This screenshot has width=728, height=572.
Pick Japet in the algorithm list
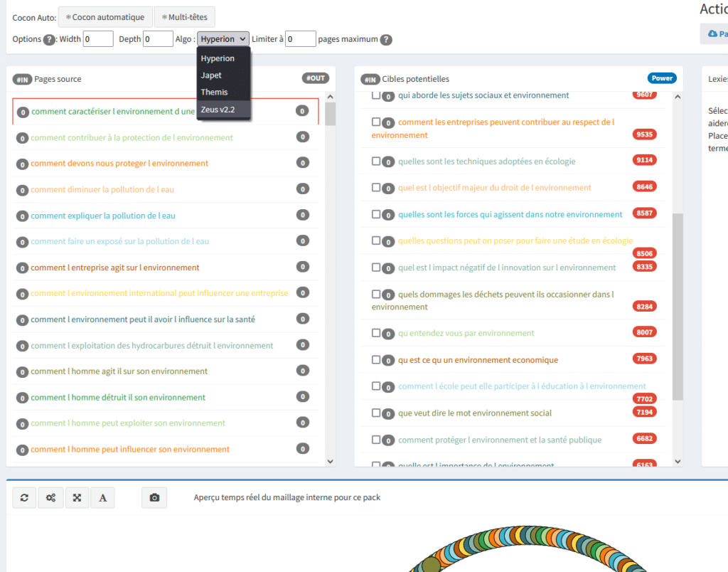tap(211, 75)
